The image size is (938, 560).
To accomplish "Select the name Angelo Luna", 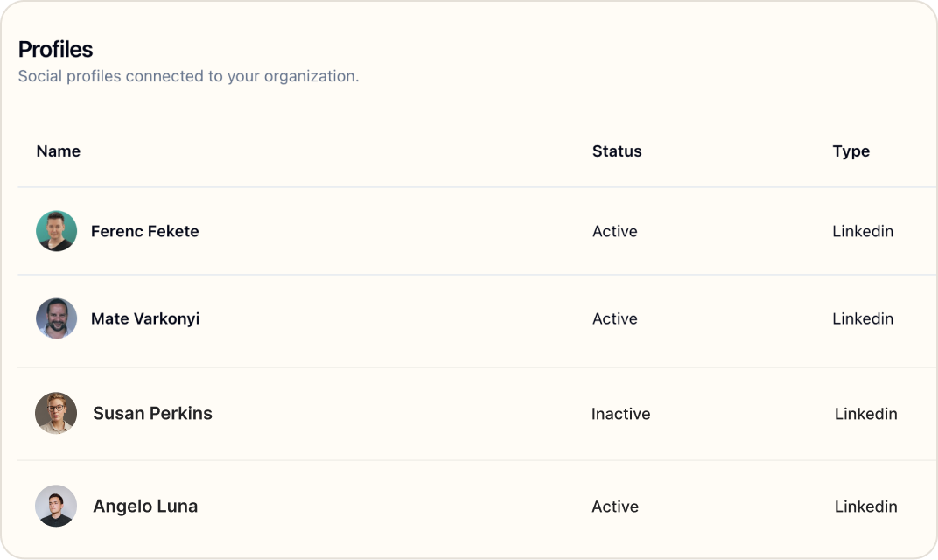I will 145,506.
